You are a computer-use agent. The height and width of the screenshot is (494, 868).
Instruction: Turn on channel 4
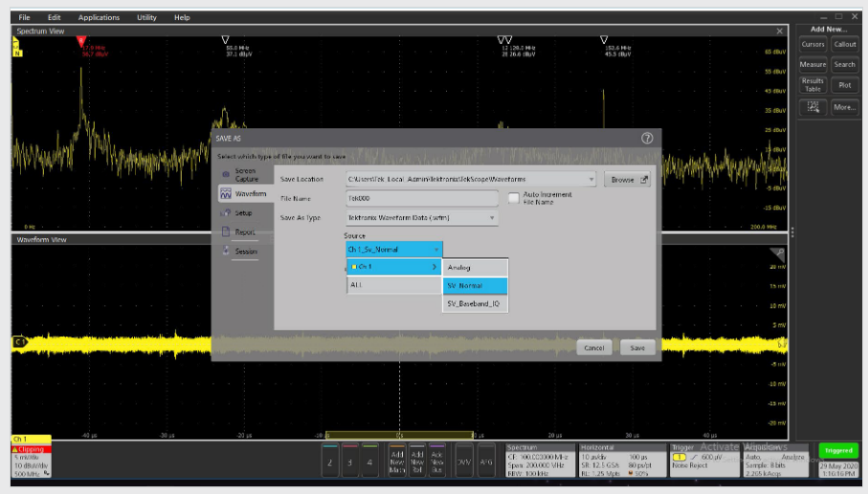(370, 460)
